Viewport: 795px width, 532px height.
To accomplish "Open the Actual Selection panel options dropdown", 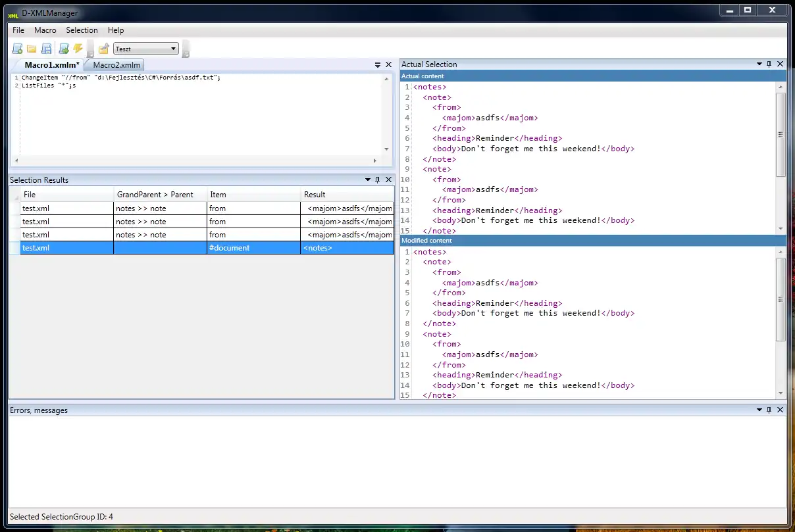I will (759, 64).
